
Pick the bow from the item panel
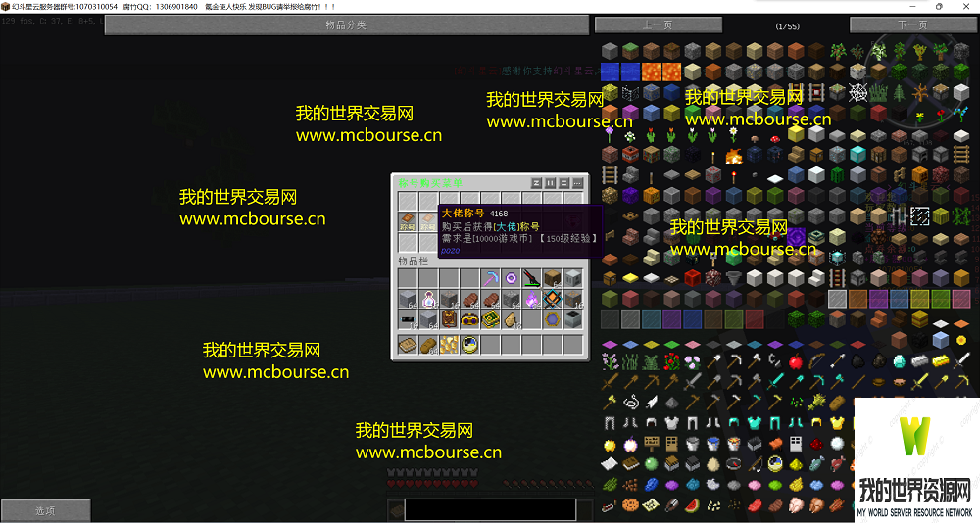coord(816,361)
